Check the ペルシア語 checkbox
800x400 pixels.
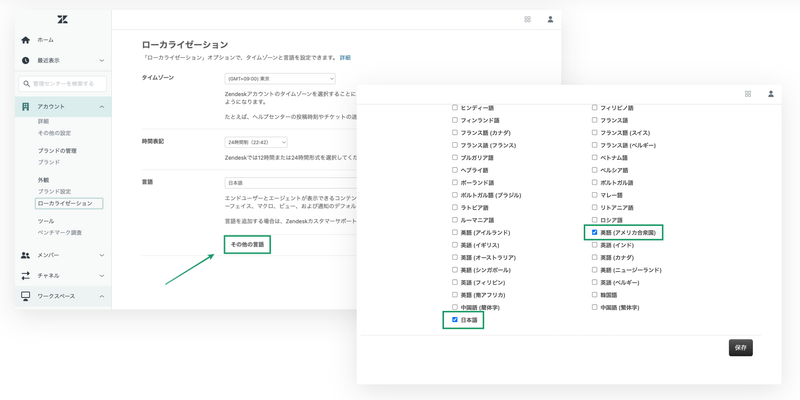coord(594,170)
